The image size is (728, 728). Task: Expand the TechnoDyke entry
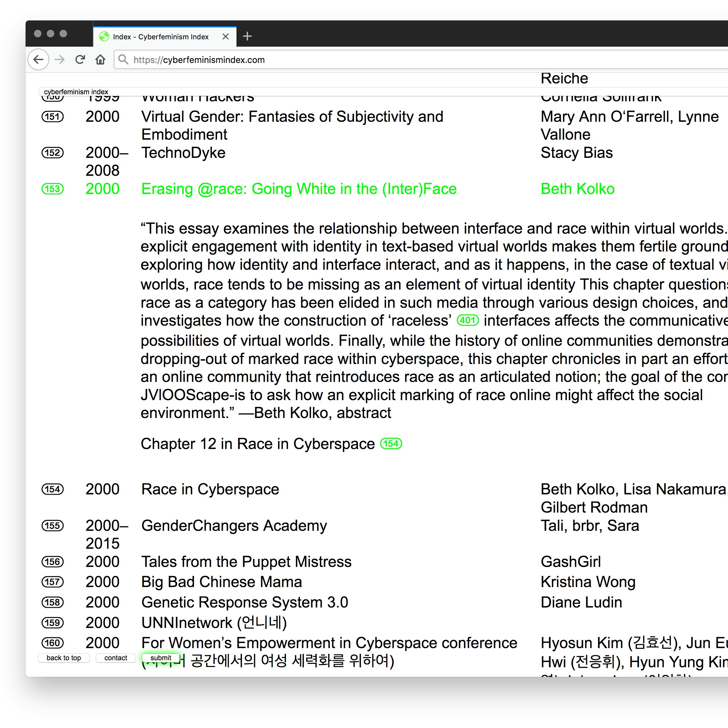[183, 153]
